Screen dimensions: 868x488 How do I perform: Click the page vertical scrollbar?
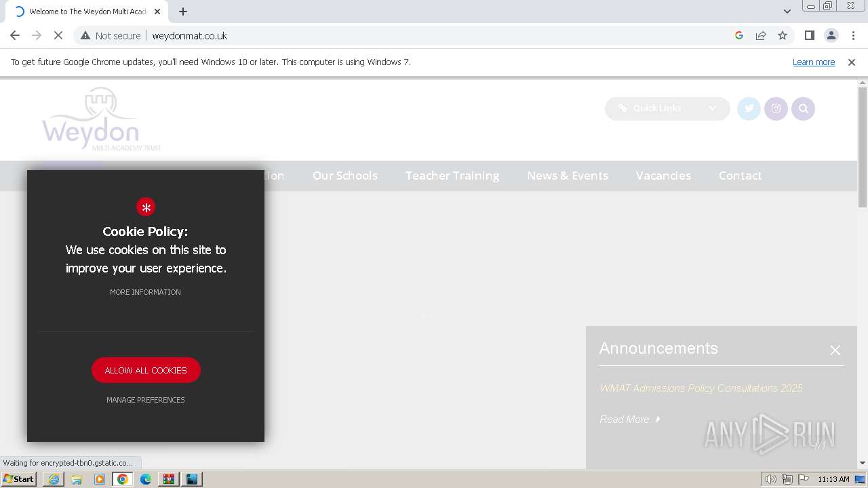click(x=863, y=146)
